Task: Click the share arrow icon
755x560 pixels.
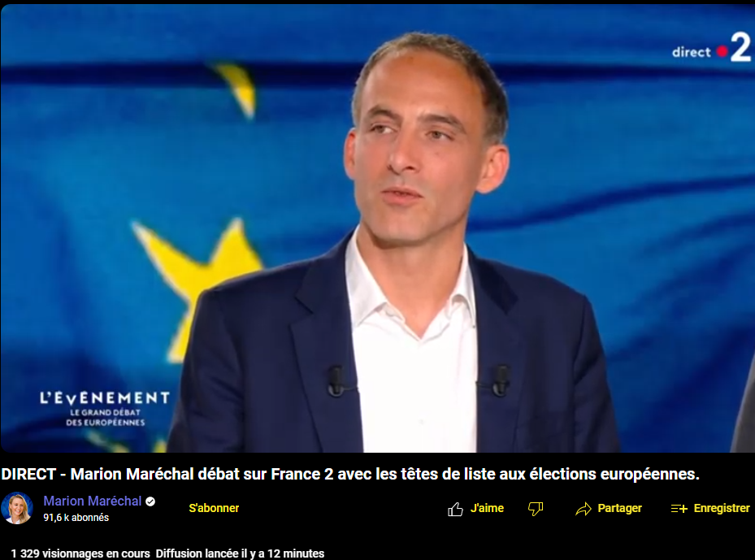Action: point(583,509)
